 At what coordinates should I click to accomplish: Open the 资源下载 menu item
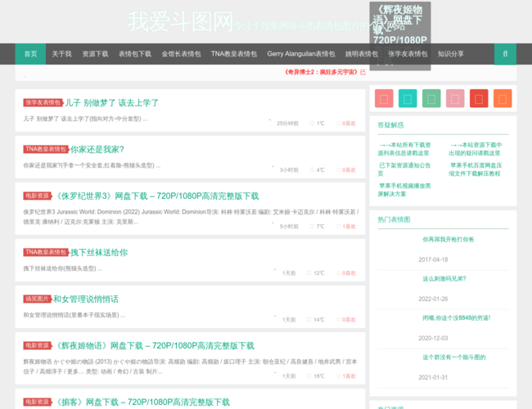coord(95,54)
